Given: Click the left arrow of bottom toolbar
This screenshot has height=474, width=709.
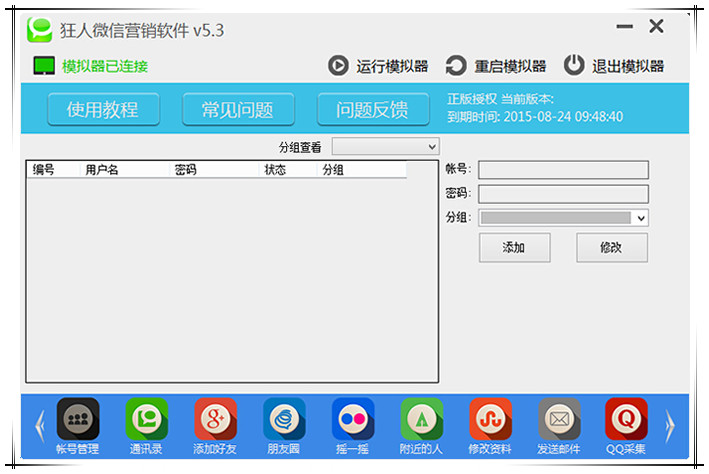Looking at the screenshot, I should [40, 426].
